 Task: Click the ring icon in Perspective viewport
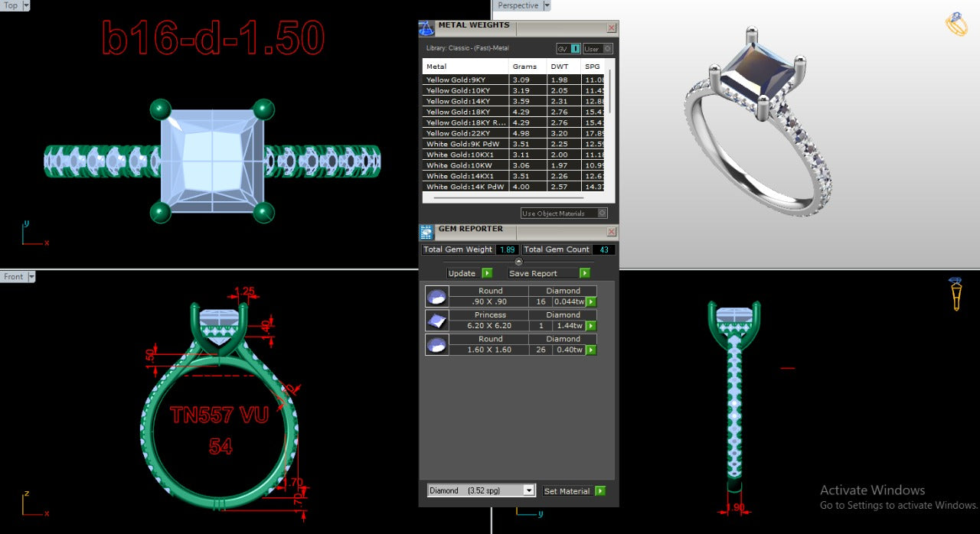pos(956,24)
